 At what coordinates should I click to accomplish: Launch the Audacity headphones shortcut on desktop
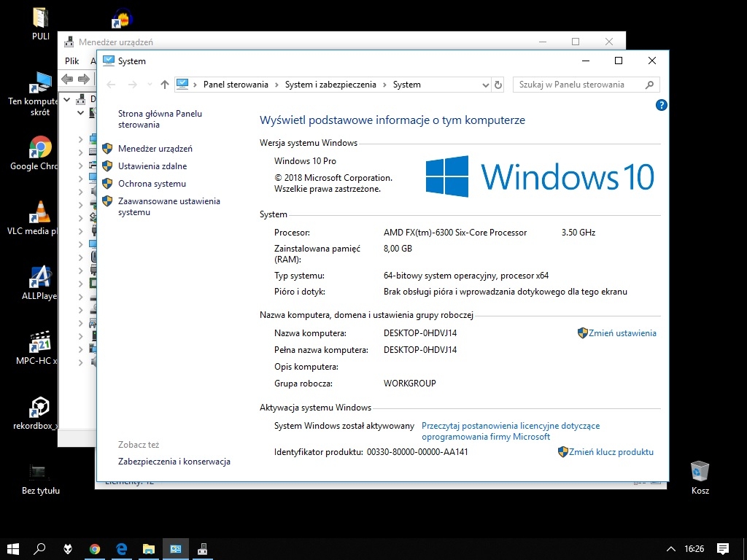click(x=123, y=17)
